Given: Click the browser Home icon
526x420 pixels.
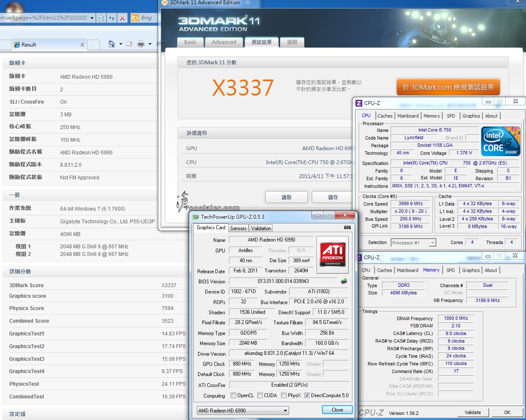Looking at the screenshot, I should click(112, 44).
